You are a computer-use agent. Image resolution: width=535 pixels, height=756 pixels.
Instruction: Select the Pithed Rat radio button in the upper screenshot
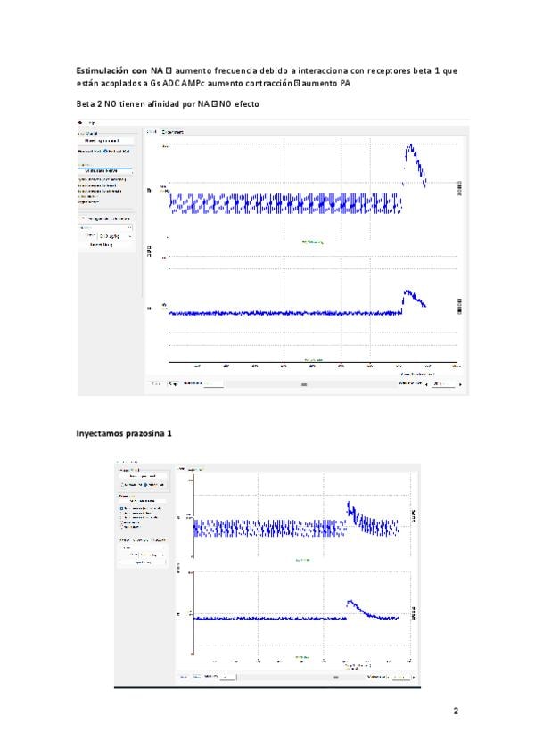point(105,152)
